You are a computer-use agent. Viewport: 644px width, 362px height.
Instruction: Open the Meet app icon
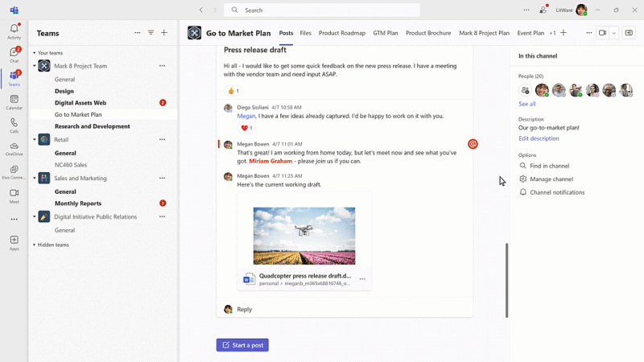tap(14, 195)
